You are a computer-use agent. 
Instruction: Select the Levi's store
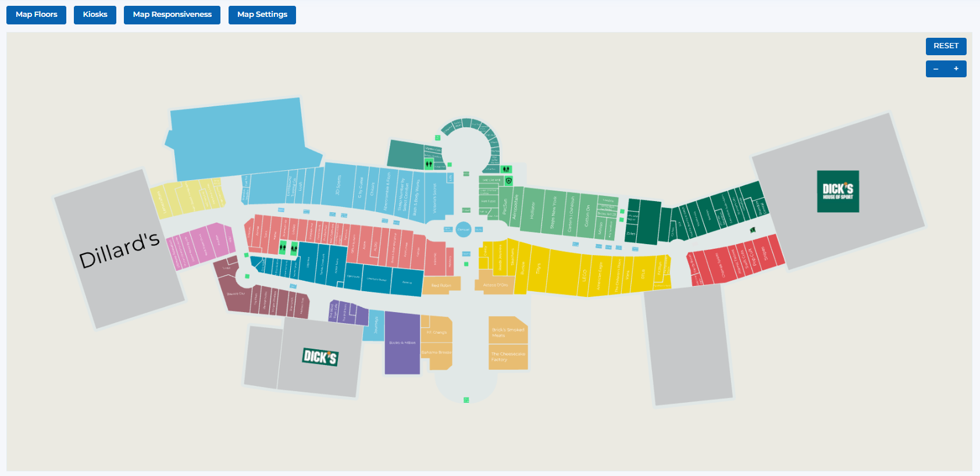pos(294,230)
